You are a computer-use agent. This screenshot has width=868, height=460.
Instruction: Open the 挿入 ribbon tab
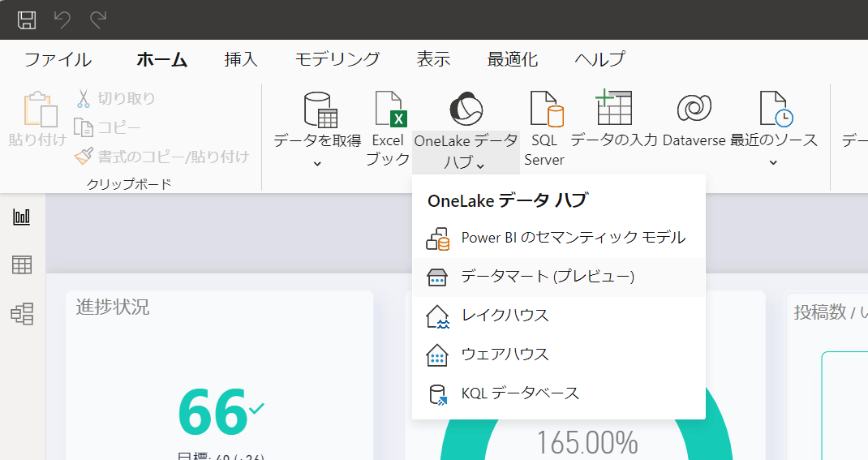(x=241, y=59)
